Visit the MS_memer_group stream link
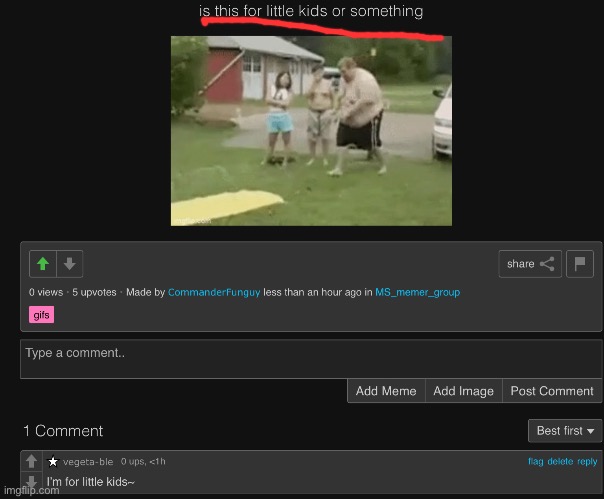This screenshot has width=604, height=499. point(417,292)
